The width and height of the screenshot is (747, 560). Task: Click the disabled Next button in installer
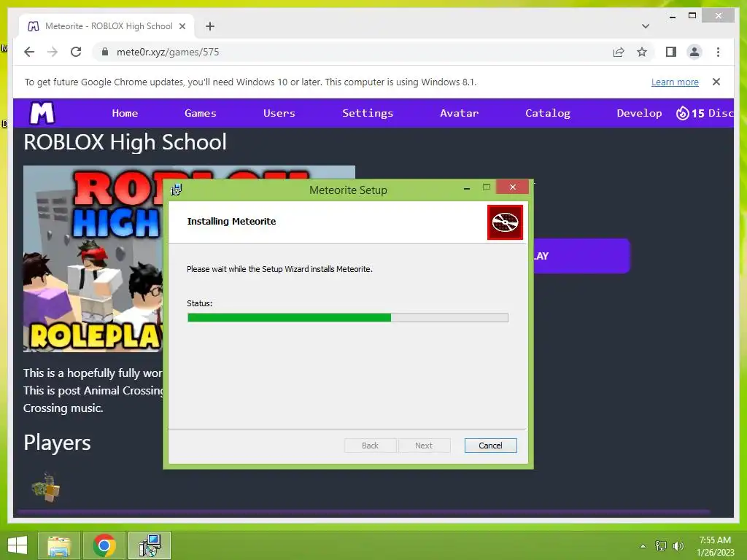point(424,446)
